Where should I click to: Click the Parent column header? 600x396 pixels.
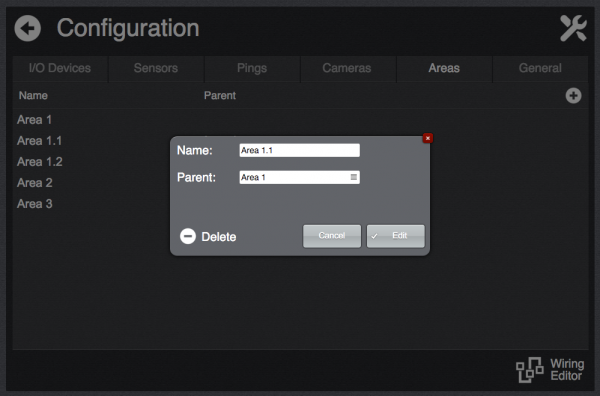pos(220,96)
